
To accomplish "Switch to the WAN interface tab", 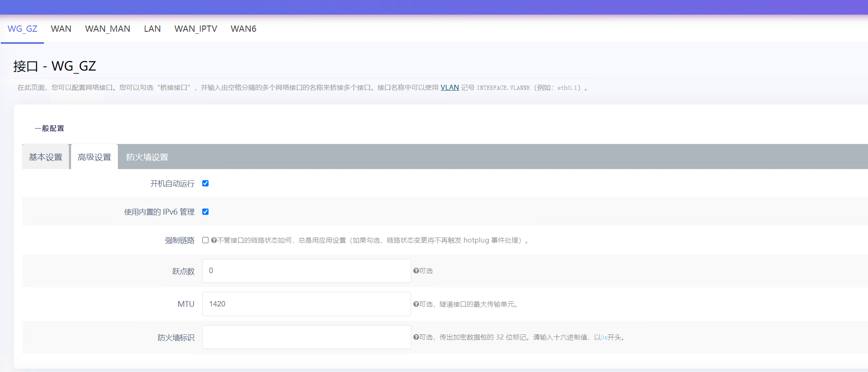I will pyautogui.click(x=61, y=29).
